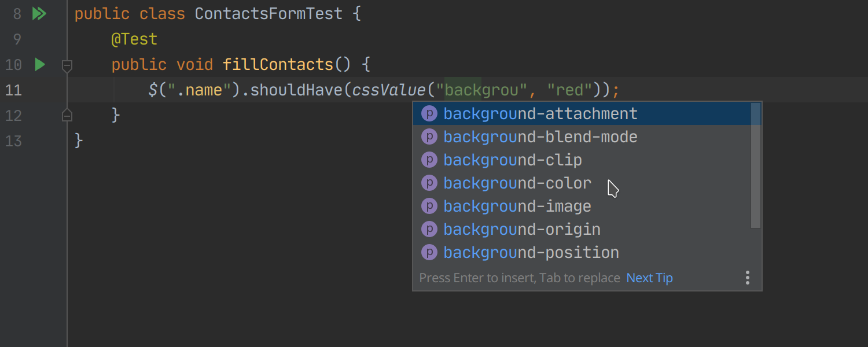Click property icon next to background-origin
The image size is (868, 347).
coord(429,229)
